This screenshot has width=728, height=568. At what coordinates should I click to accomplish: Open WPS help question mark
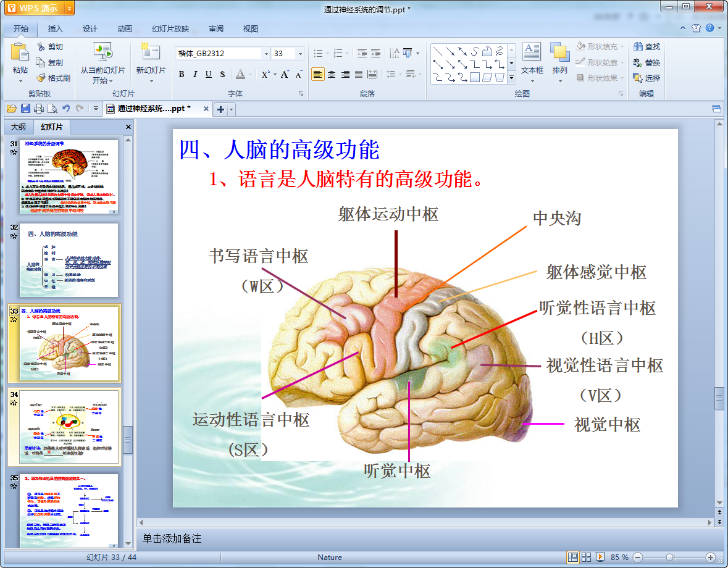pos(710,28)
